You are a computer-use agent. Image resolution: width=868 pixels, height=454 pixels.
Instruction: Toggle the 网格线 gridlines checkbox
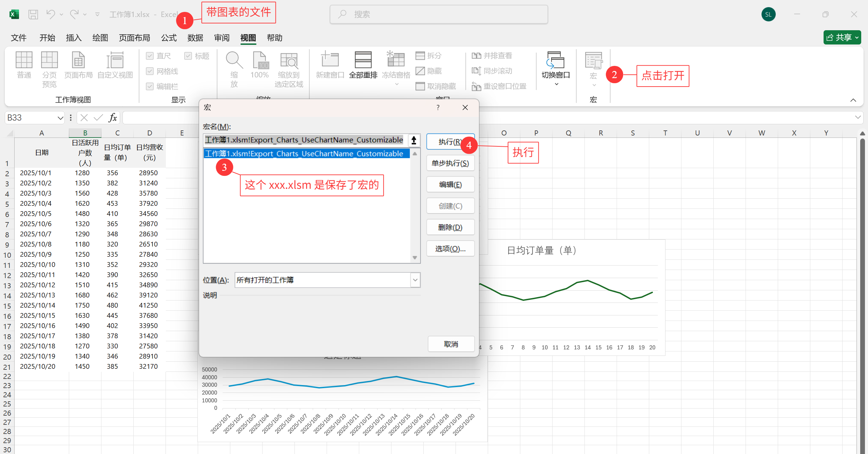coord(150,71)
